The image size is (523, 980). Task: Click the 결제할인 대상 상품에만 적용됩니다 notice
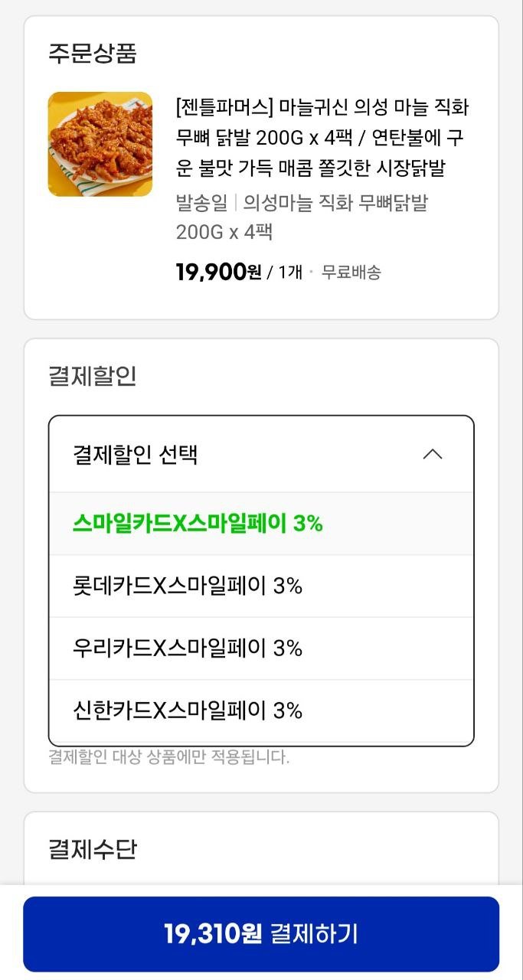point(169,758)
